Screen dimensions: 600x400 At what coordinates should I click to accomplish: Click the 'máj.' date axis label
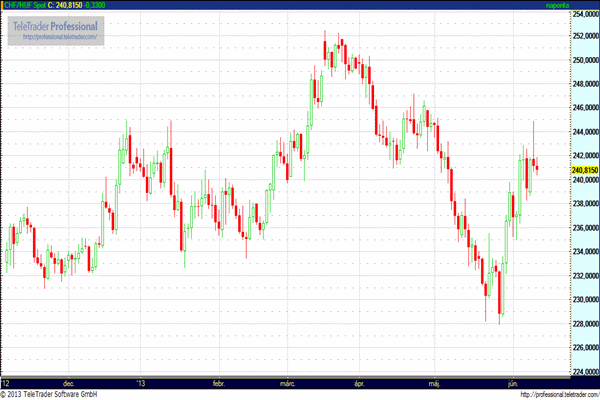pos(434,382)
